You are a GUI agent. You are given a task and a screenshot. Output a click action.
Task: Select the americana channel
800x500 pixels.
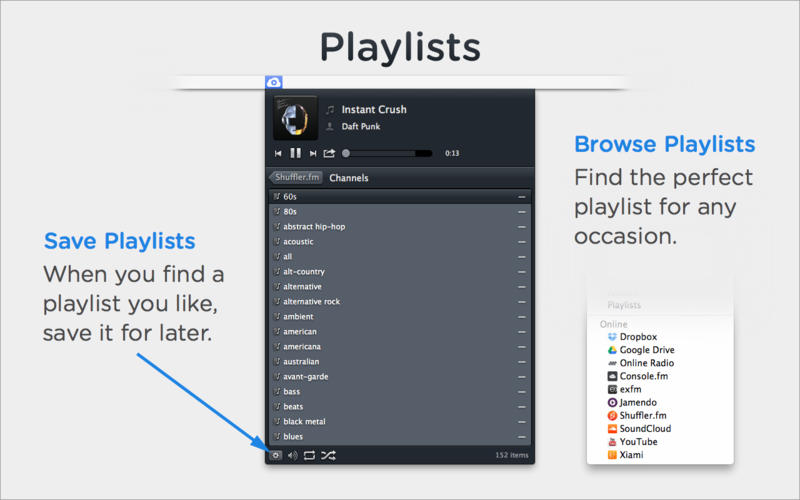(400, 346)
